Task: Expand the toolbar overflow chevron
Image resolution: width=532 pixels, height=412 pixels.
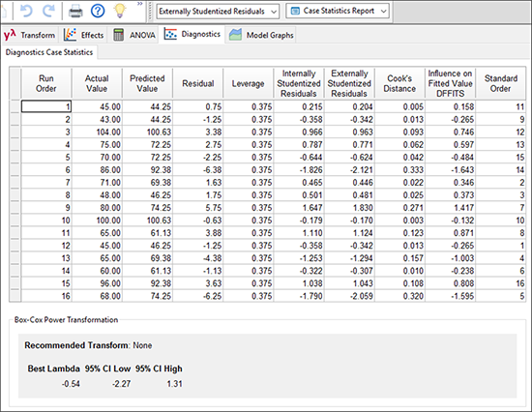Action: click(140, 4)
